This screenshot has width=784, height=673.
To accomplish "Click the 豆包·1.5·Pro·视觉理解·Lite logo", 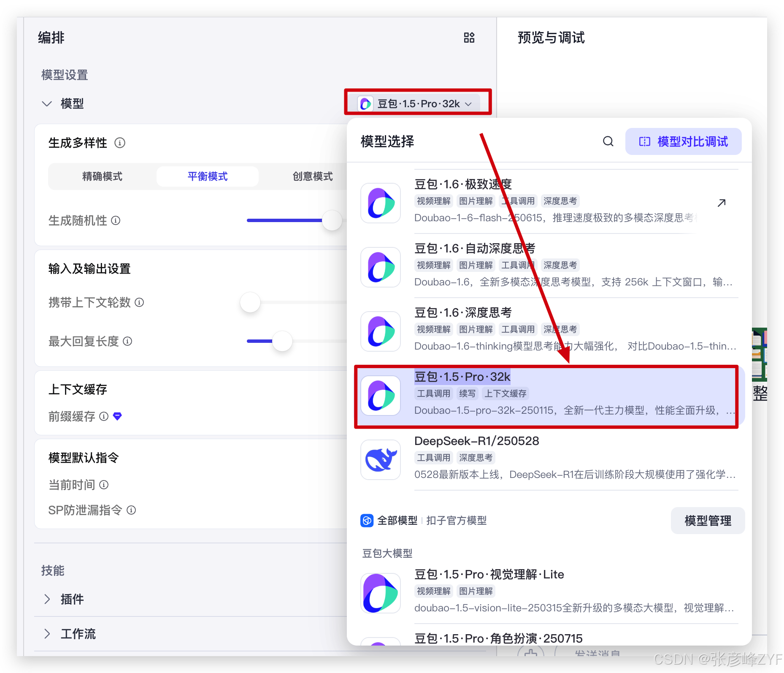I will [381, 593].
